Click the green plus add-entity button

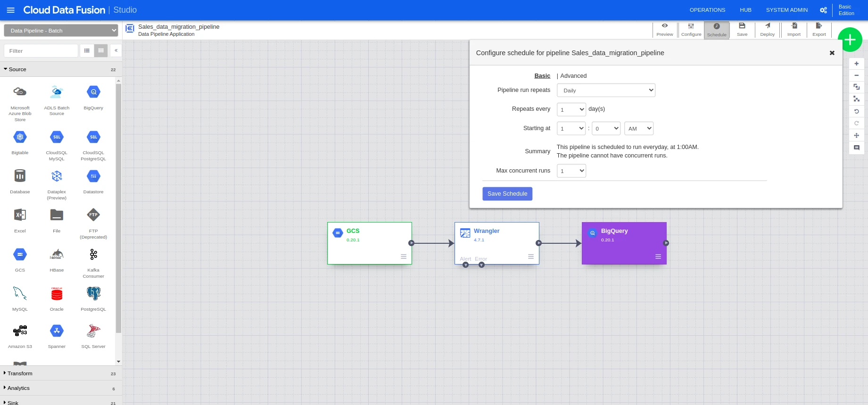[850, 40]
